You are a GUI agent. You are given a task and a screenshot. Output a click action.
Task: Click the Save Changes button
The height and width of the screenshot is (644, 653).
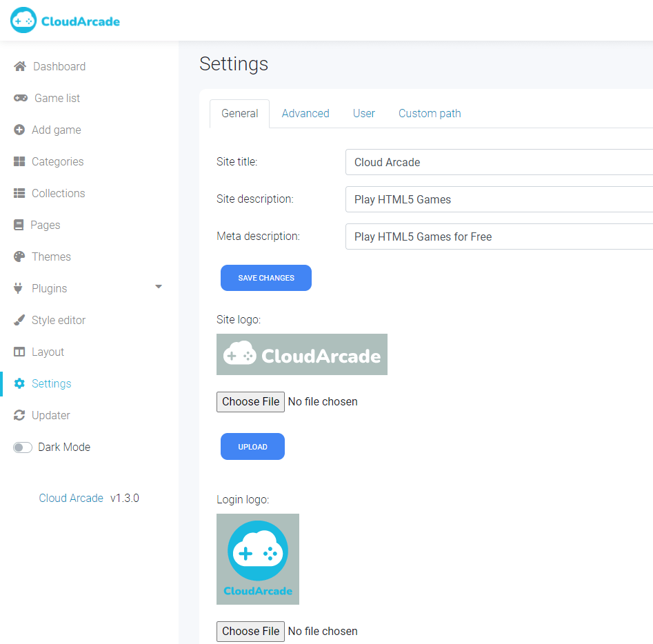(x=266, y=278)
